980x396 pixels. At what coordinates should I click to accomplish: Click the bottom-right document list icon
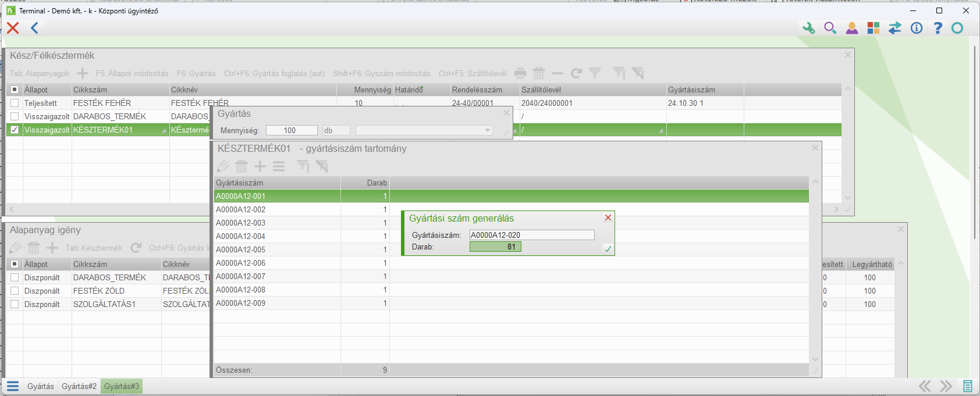pyautogui.click(x=968, y=386)
